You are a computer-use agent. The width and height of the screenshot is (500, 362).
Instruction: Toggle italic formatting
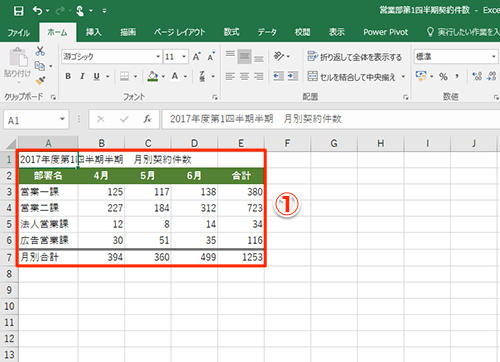pos(82,76)
